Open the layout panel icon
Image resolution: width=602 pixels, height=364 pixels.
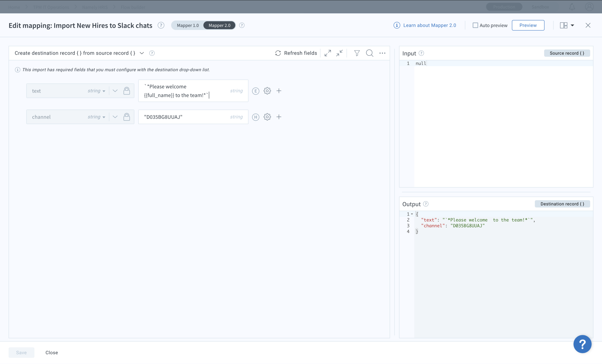[x=563, y=25]
